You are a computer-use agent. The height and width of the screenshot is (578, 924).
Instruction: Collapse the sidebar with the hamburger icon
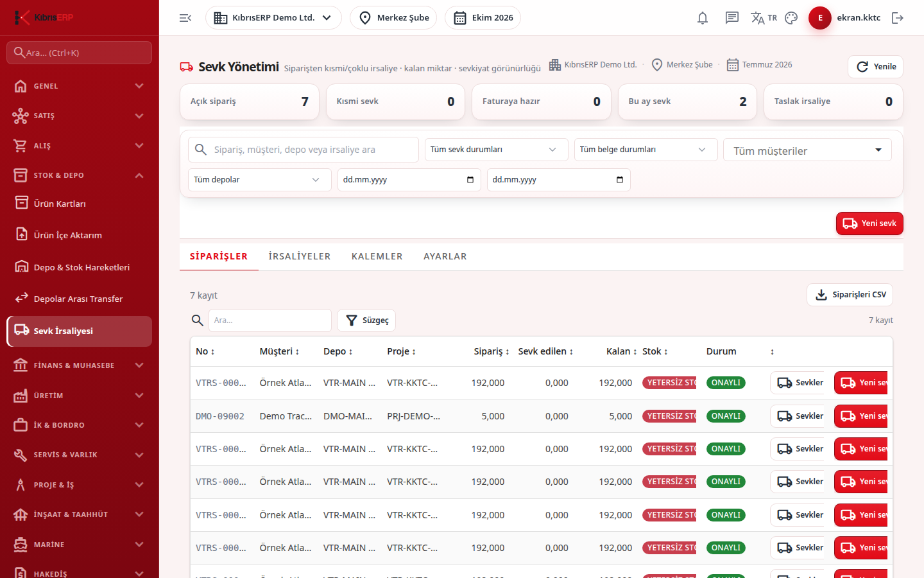[x=185, y=18]
